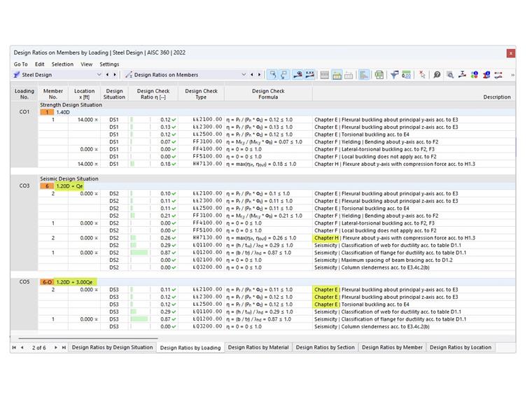Click the green export table icon
Image resolution: width=532 pixels, height=399 pixels.
pyautogui.click(x=379, y=75)
